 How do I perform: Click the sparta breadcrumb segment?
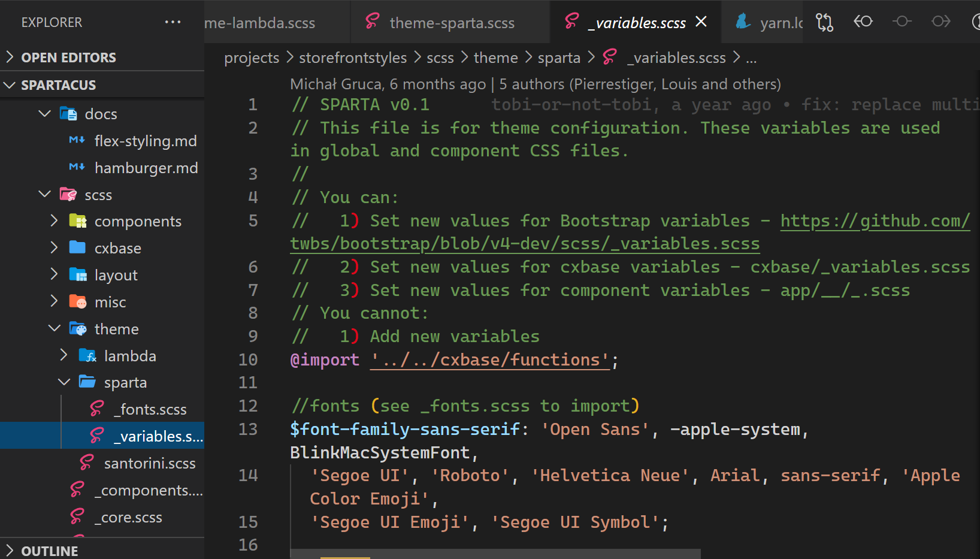point(559,58)
